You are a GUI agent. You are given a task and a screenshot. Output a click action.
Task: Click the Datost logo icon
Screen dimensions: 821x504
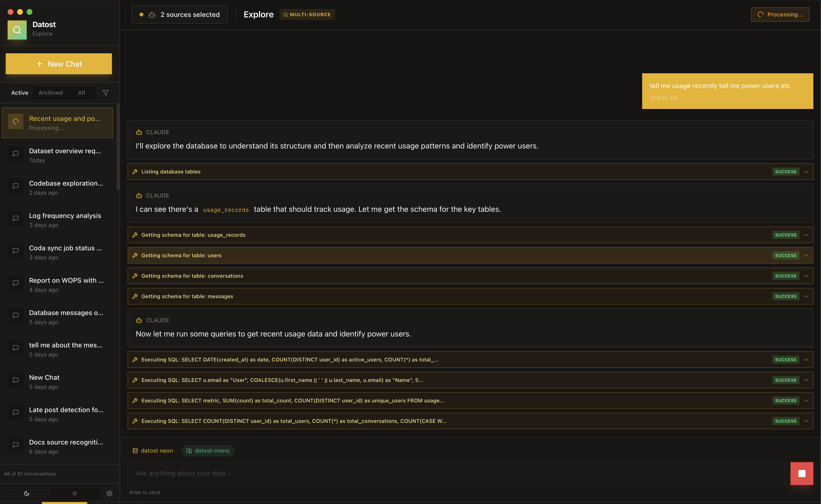pos(17,30)
